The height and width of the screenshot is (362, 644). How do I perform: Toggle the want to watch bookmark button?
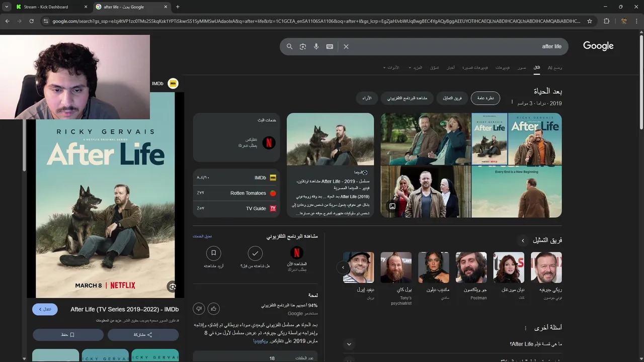214,253
